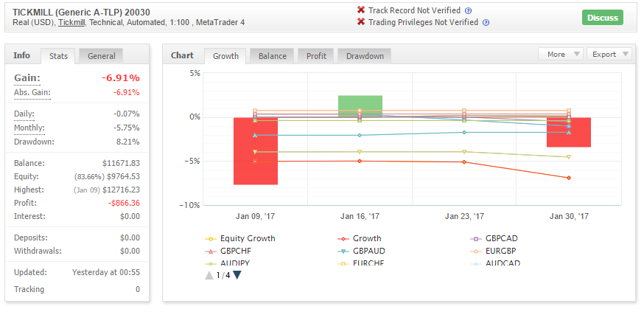644x312 pixels.
Task: Go to next legend page arrow
Action: (237, 275)
